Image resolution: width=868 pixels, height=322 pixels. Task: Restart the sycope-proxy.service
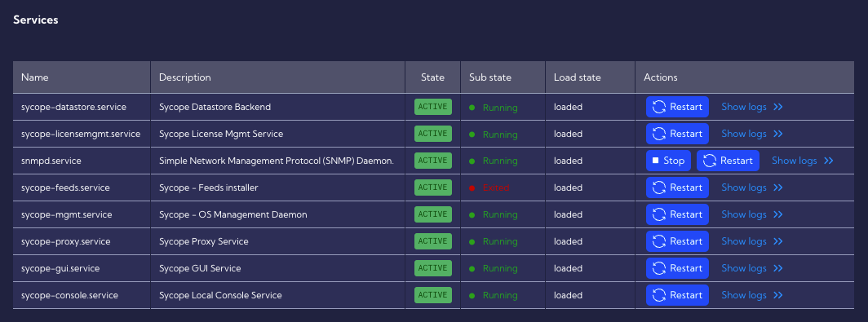[x=677, y=241]
